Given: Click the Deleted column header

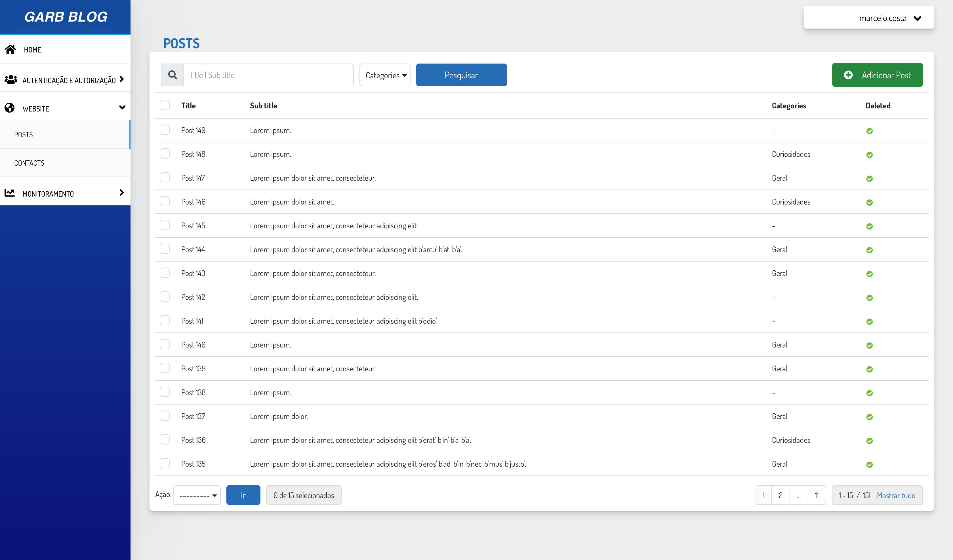Looking at the screenshot, I should point(878,106).
